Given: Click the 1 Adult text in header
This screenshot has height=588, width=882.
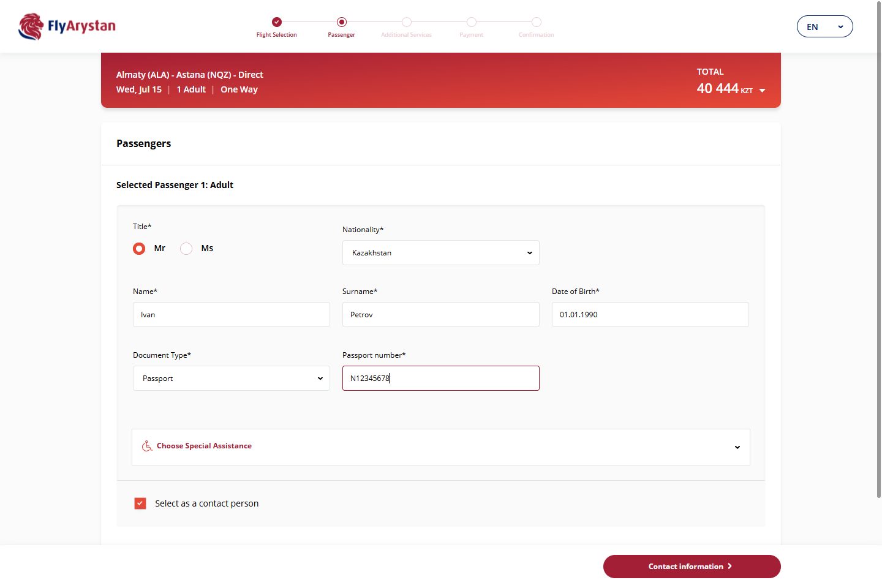Looking at the screenshot, I should pos(191,89).
